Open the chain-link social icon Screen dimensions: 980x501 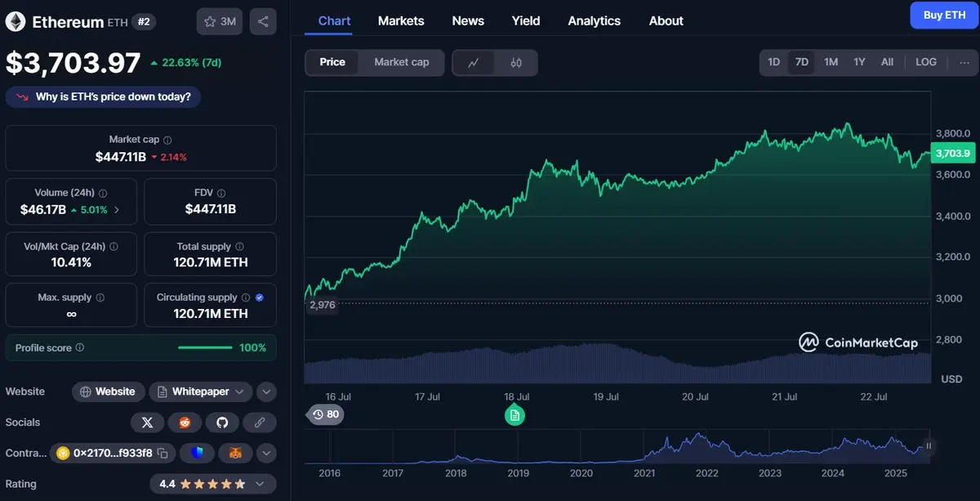coord(260,423)
